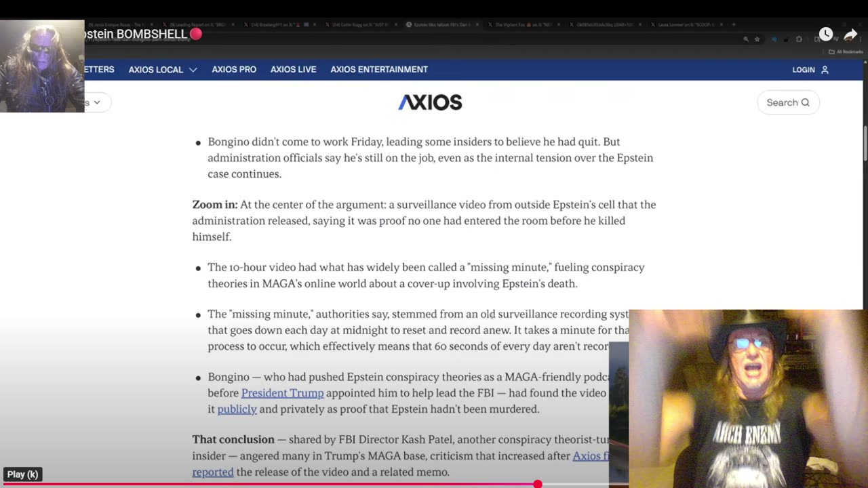Click the bold 'That conclusion' text
The height and width of the screenshot is (488, 868).
(233, 440)
